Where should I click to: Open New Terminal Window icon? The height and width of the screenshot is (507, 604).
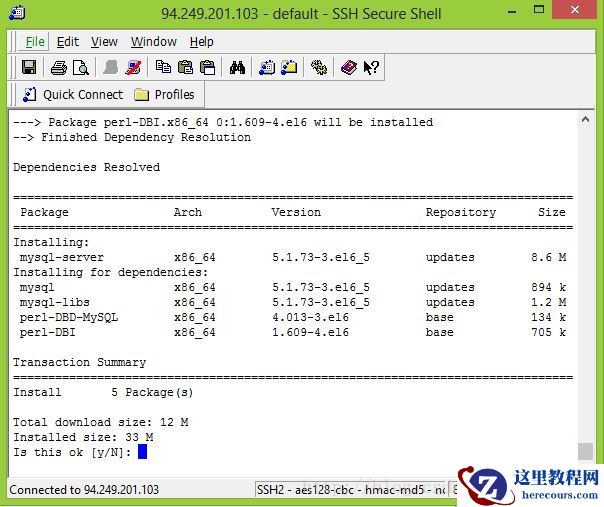coord(267,68)
